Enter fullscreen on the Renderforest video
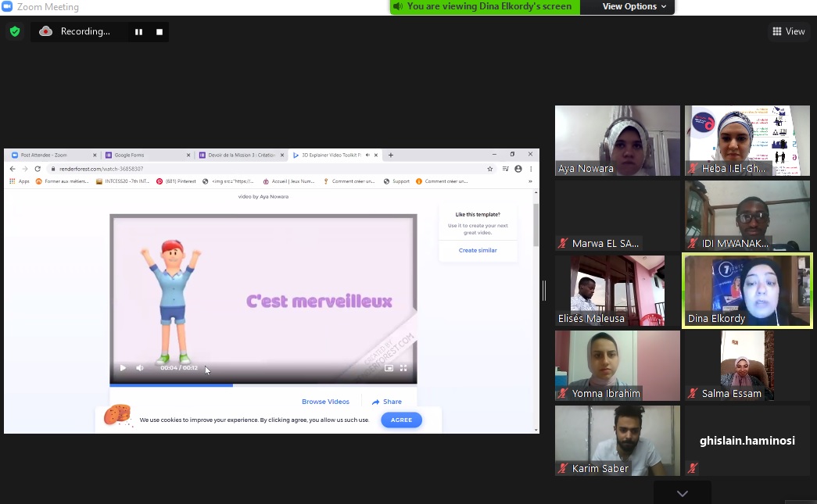 pyautogui.click(x=403, y=368)
